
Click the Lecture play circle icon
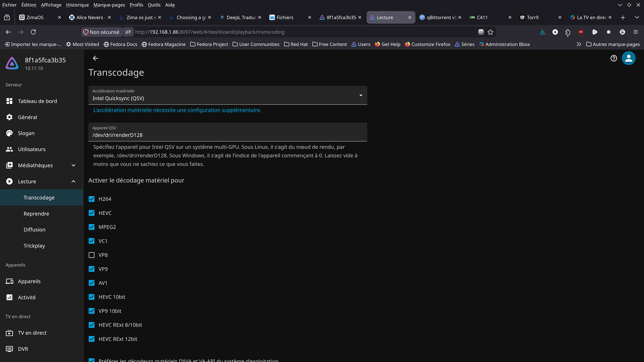tap(10, 181)
